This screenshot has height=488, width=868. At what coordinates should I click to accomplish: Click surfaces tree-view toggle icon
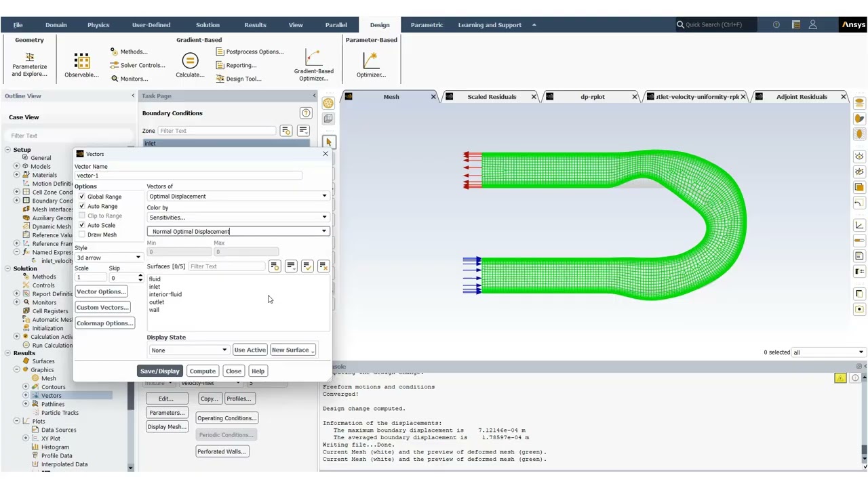pyautogui.click(x=275, y=266)
